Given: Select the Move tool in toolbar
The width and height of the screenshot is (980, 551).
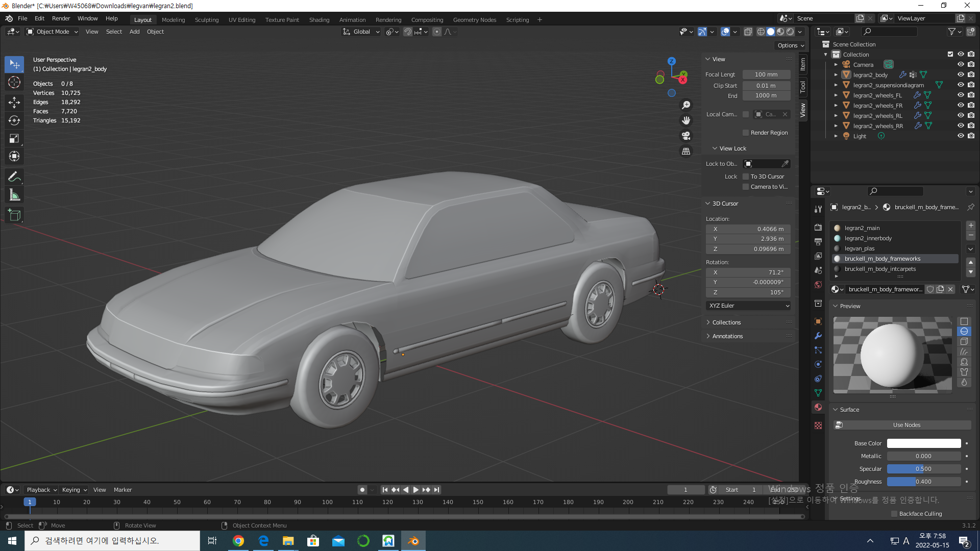Looking at the screenshot, I should pos(14,102).
